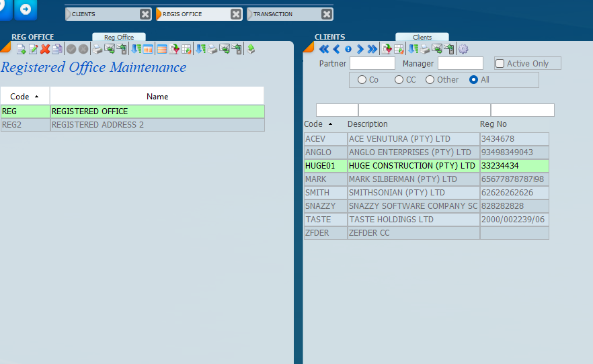This screenshot has width=593, height=364.
Task: Select the Co radio button
Action: point(362,80)
